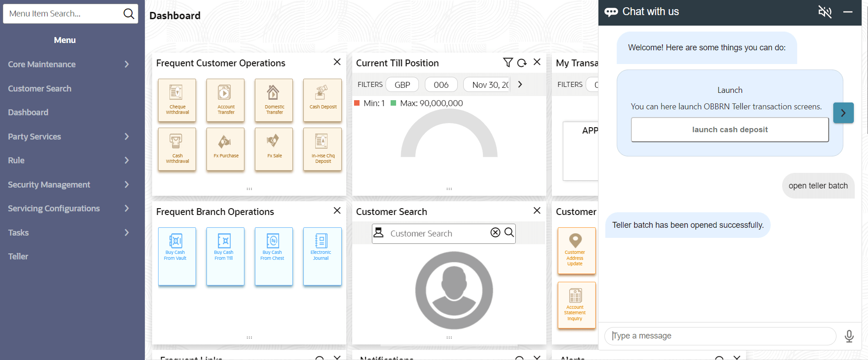Click 'Teller batch has been opened successfully.' message
This screenshot has width=868, height=360.
coord(688,225)
